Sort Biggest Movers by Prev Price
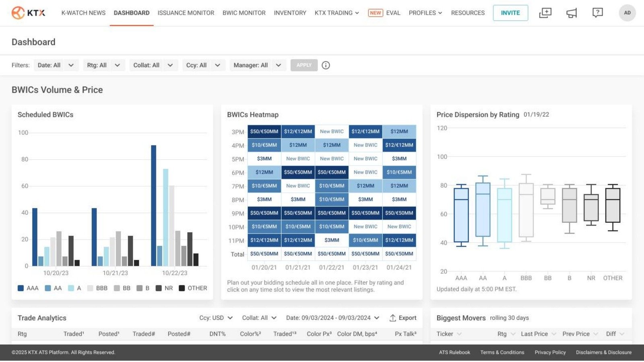Screen dimensions: 644x362 click(580, 334)
